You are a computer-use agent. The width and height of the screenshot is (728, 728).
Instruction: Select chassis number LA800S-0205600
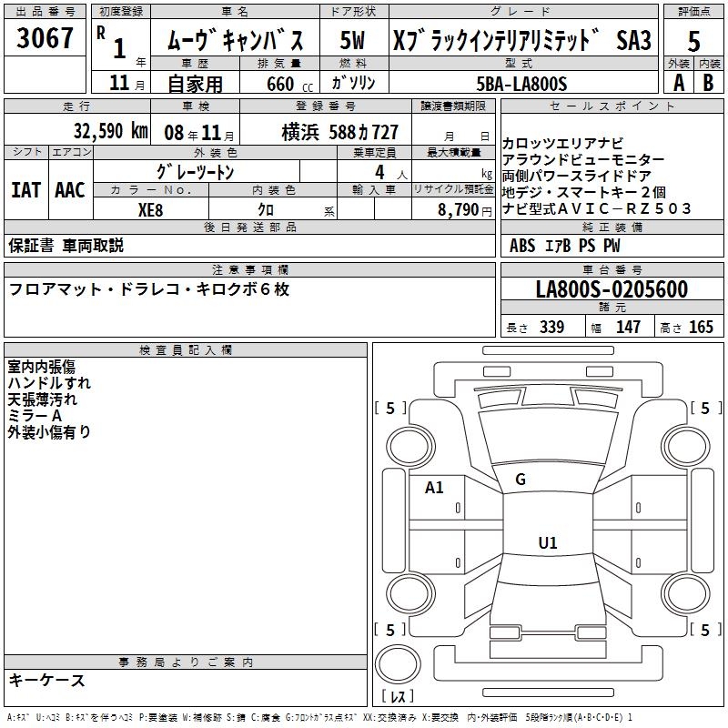[612, 289]
